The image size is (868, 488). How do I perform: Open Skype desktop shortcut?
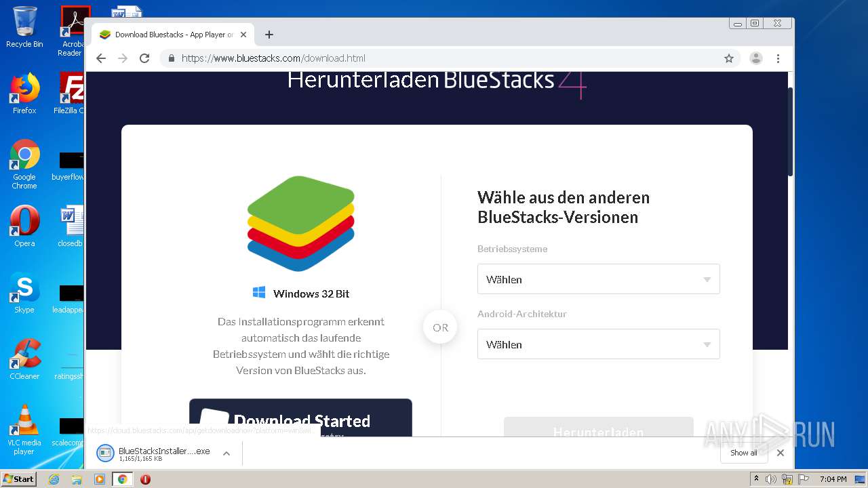tap(24, 293)
